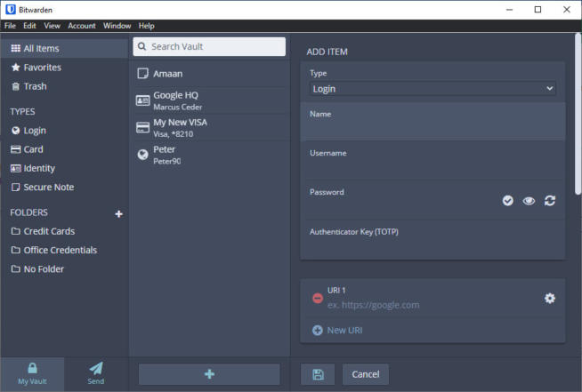Open the Account menu
582x392 pixels.
pyautogui.click(x=82, y=26)
